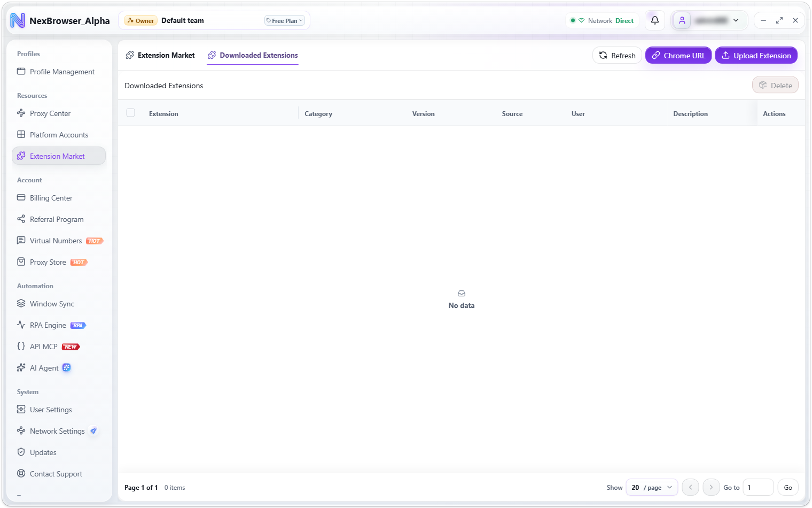Viewport: 812px width, 508px height.
Task: Go to previous page arrow
Action: pos(690,487)
